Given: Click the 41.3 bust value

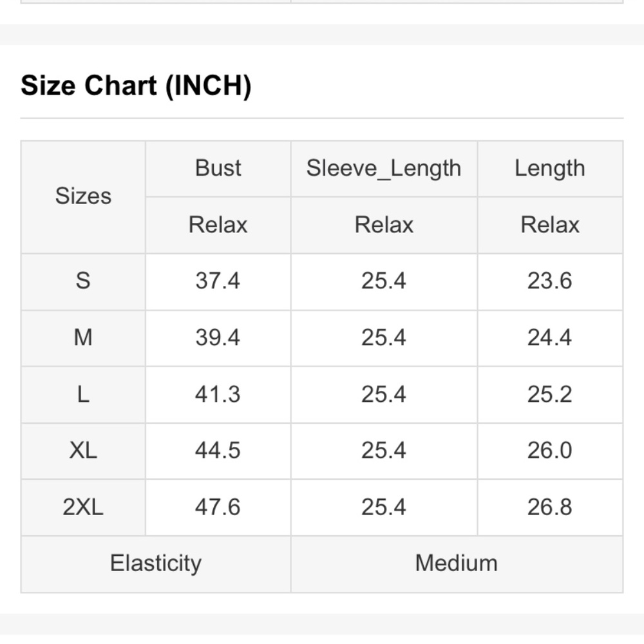Looking at the screenshot, I should [x=218, y=394].
